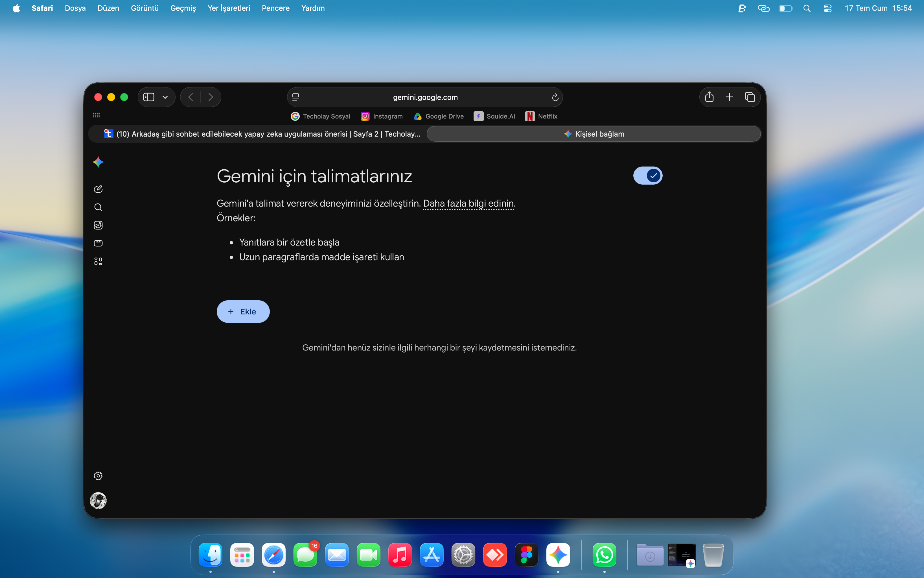
Task: Open the App Store from the Dock
Action: 432,555
